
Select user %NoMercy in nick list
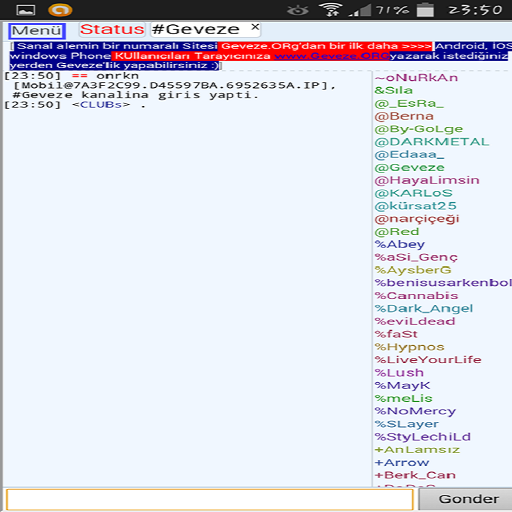[x=415, y=411]
